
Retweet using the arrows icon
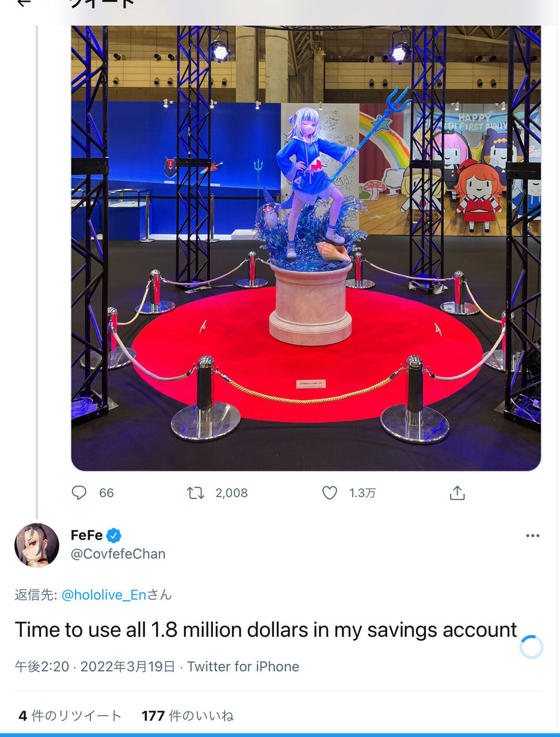pos(196,493)
